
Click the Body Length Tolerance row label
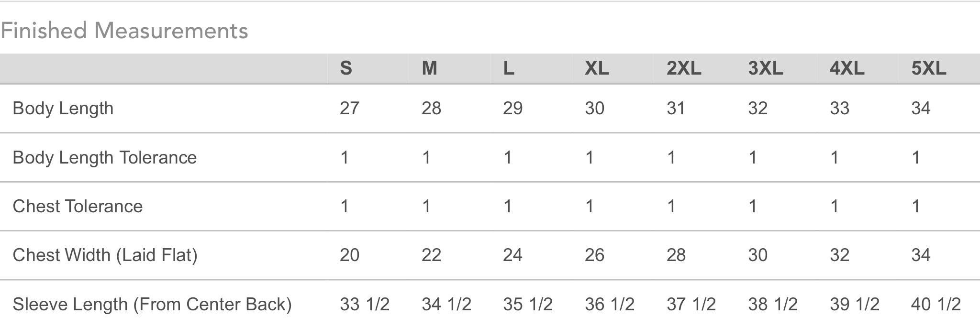tap(105, 157)
